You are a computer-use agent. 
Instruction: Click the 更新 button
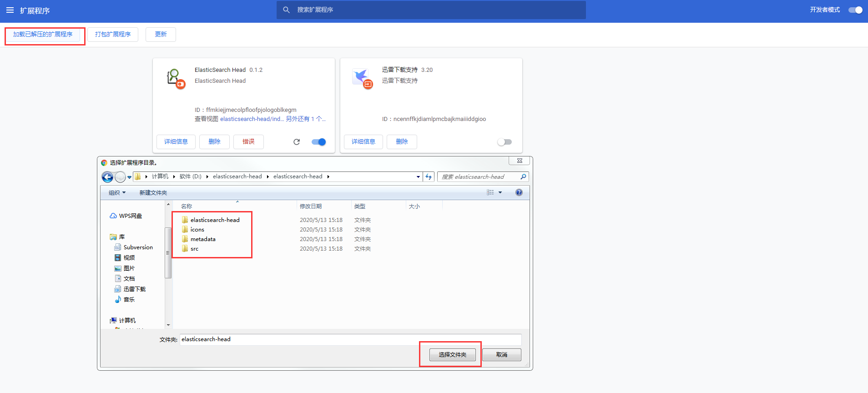[x=161, y=35]
